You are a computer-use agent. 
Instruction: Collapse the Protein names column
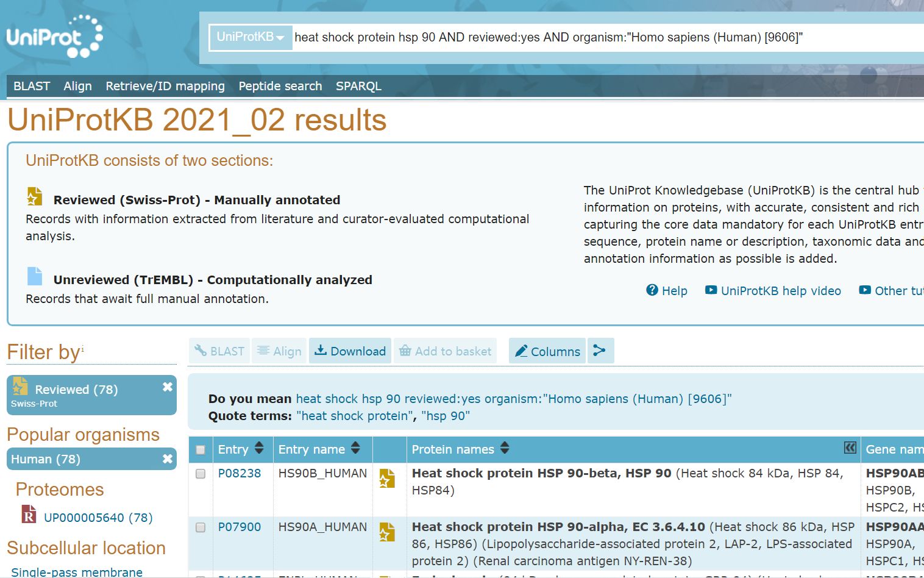coord(850,448)
